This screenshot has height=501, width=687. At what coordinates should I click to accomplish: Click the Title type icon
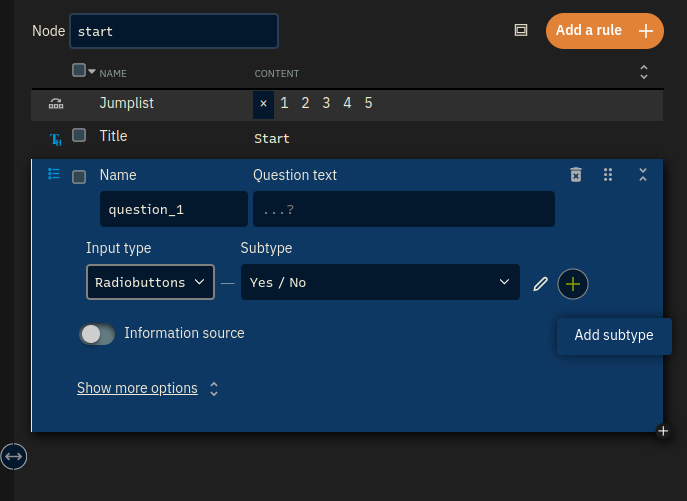coord(56,139)
